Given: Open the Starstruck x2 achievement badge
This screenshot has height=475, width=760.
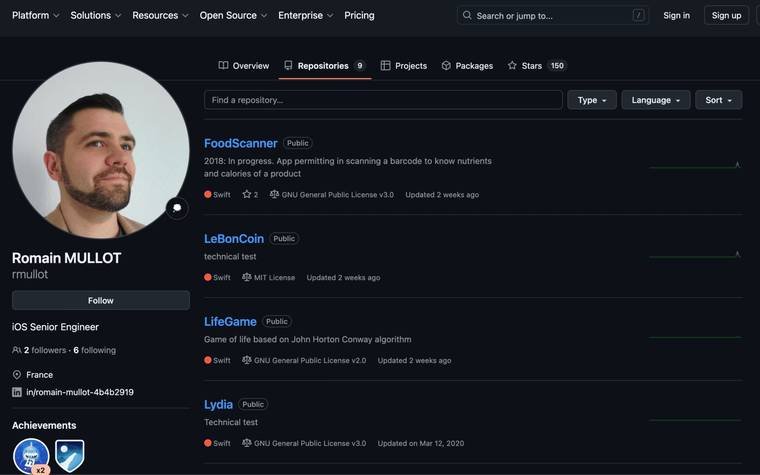Looking at the screenshot, I should [31, 456].
